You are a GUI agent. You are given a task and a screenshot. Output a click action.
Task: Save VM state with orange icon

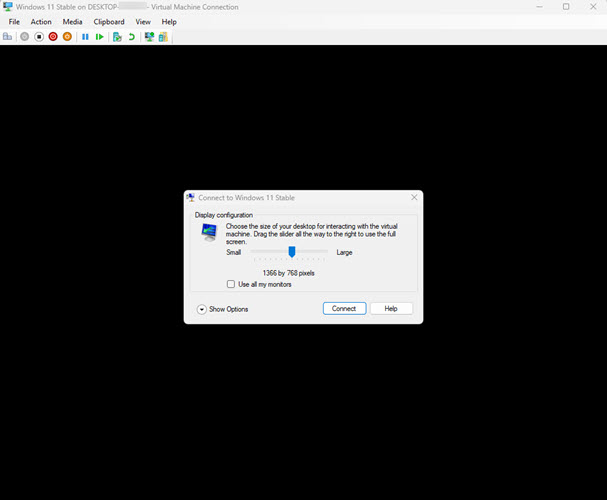67,37
